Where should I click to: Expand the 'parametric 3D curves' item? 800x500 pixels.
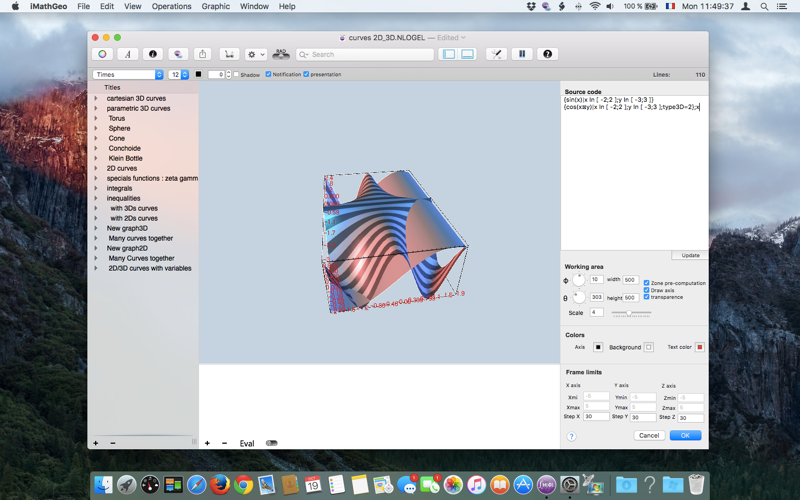95,108
